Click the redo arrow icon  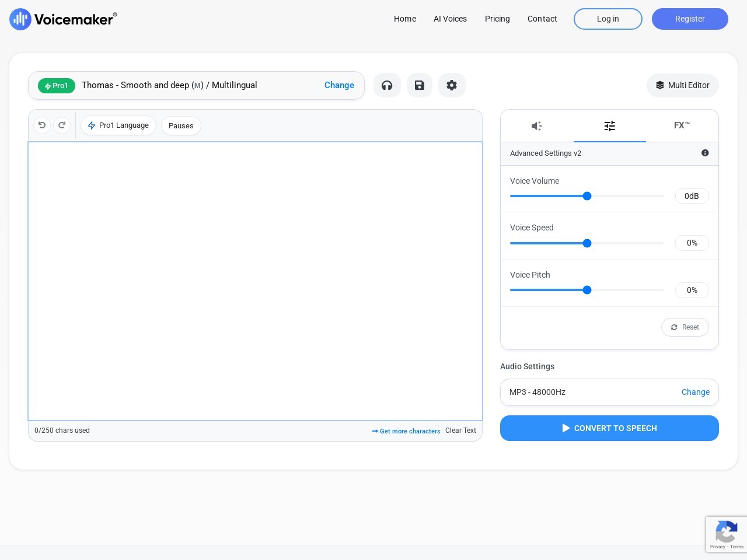tap(62, 125)
